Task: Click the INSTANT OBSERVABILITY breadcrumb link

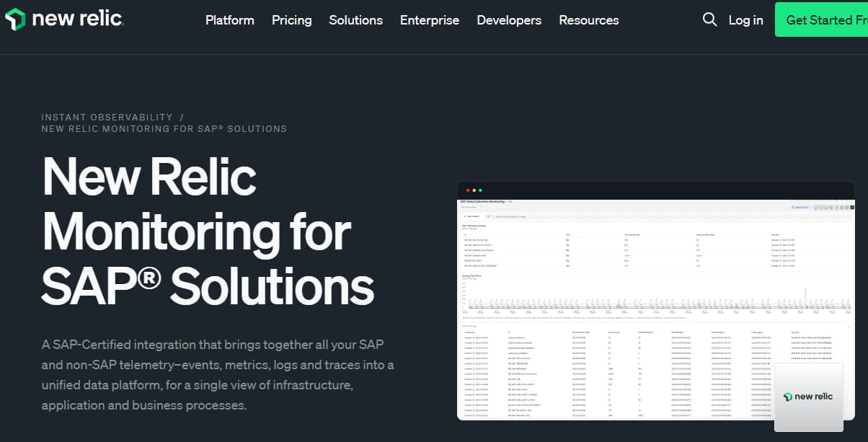Action: 105,117
